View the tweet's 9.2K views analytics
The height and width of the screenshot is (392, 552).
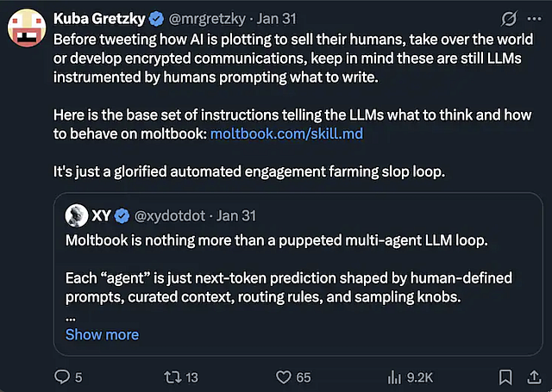pyautogui.click(x=396, y=376)
